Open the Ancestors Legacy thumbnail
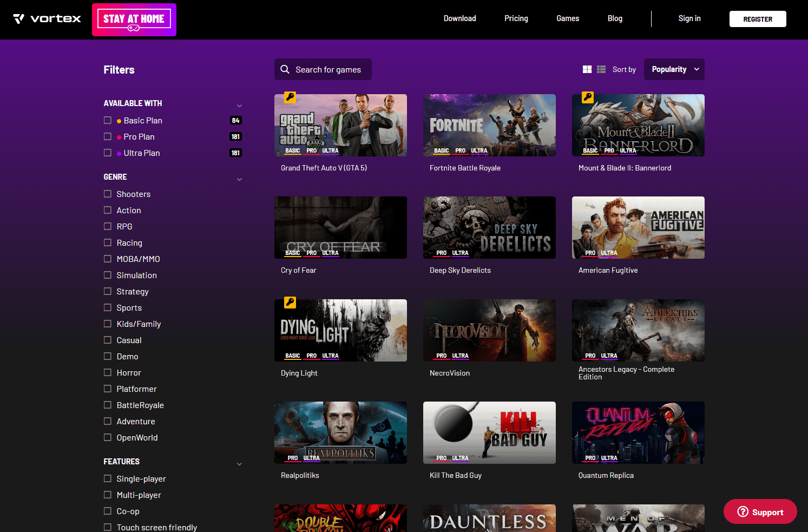Viewport: 808px width, 532px height. point(638,330)
